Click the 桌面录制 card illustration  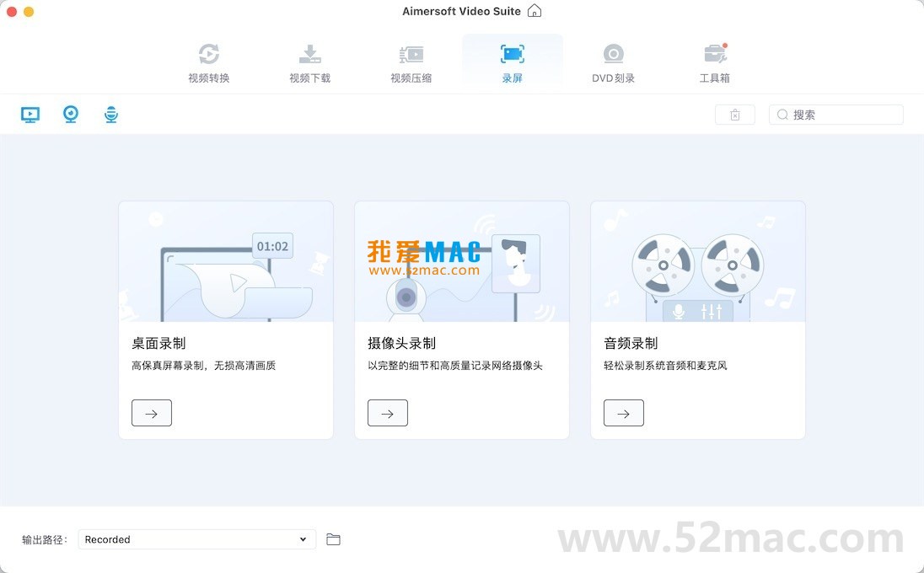226,261
